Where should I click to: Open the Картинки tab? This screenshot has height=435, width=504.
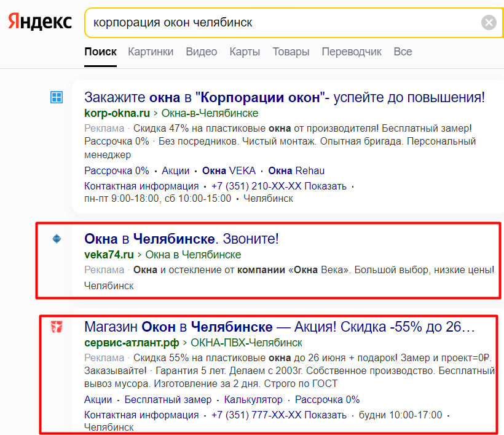(151, 52)
